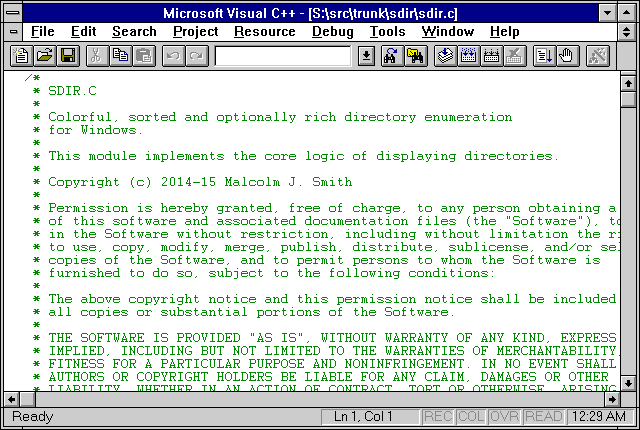The image size is (640, 430).
Task: Open the Search menu
Action: tap(134, 31)
